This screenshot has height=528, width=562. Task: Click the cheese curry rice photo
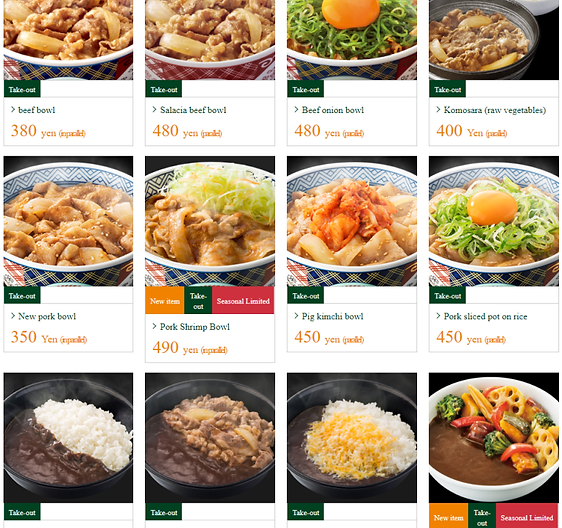(x=352, y=438)
